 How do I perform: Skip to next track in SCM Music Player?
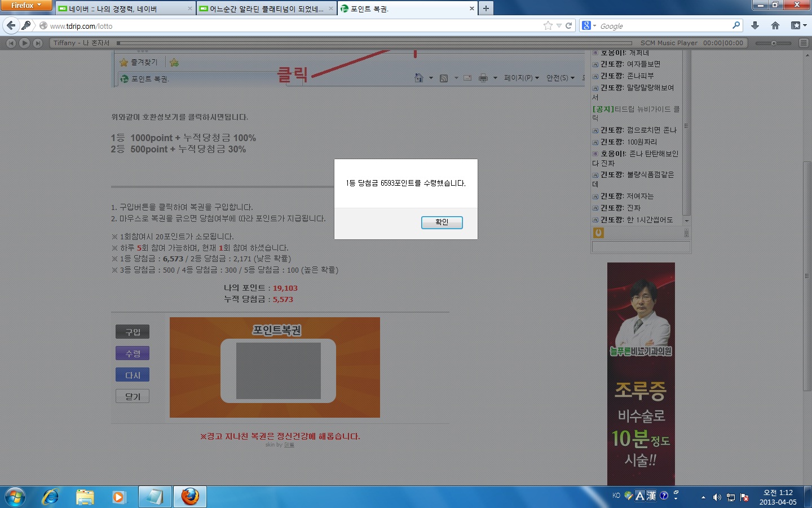[x=37, y=43]
